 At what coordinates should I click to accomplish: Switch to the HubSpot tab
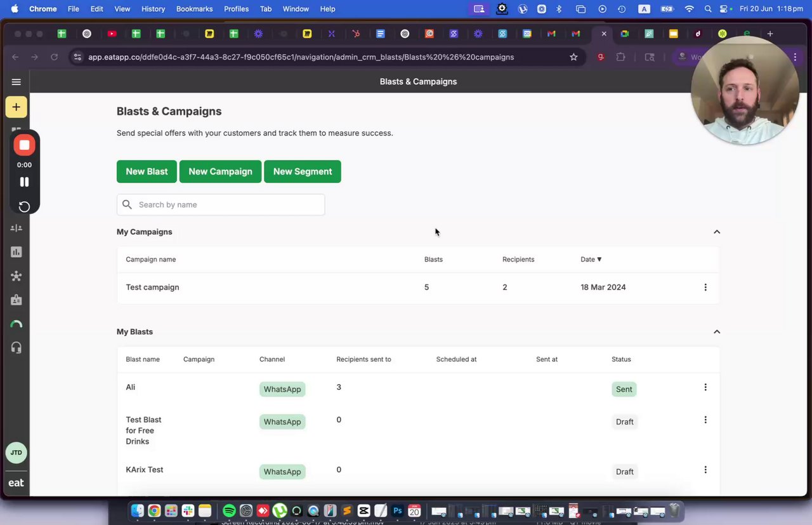(x=356, y=34)
